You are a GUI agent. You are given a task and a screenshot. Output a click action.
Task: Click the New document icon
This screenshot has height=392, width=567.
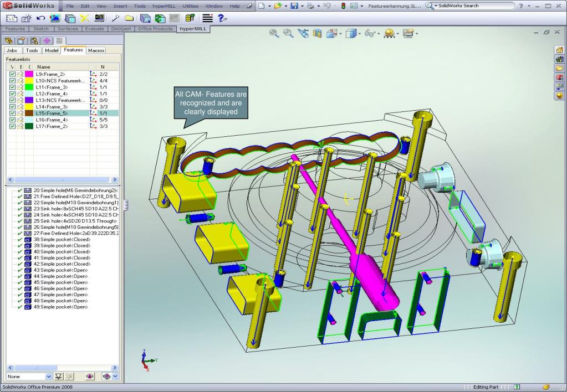(262, 6)
